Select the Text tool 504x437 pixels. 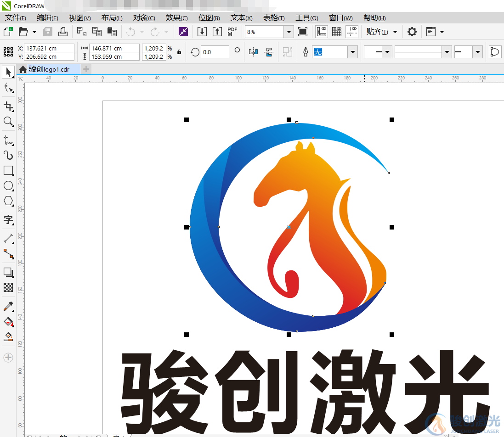pyautogui.click(x=8, y=219)
